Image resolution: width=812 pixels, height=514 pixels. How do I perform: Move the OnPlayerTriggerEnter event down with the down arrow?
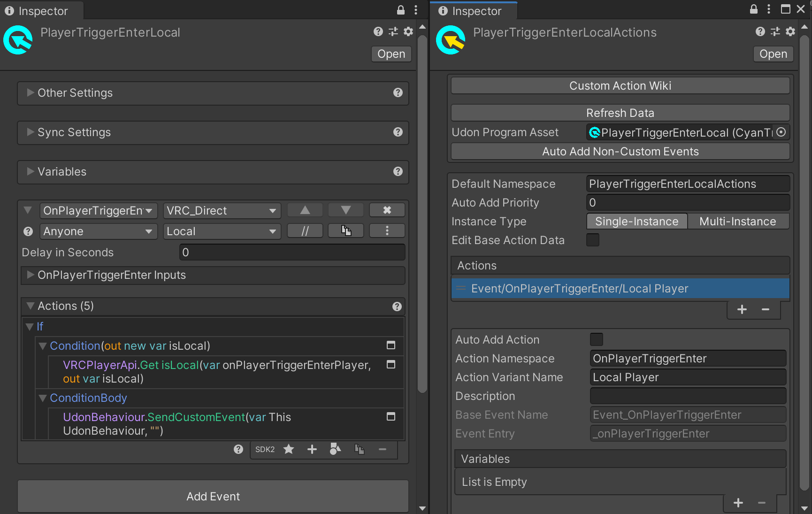tap(346, 210)
